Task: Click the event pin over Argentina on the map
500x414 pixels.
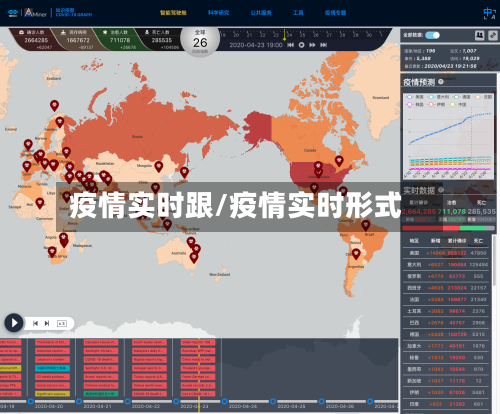Action: pyautogui.click(x=356, y=254)
